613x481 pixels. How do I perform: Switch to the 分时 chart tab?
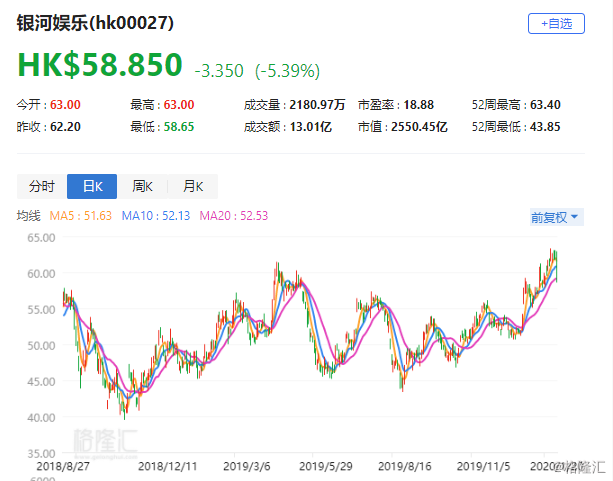(42, 186)
